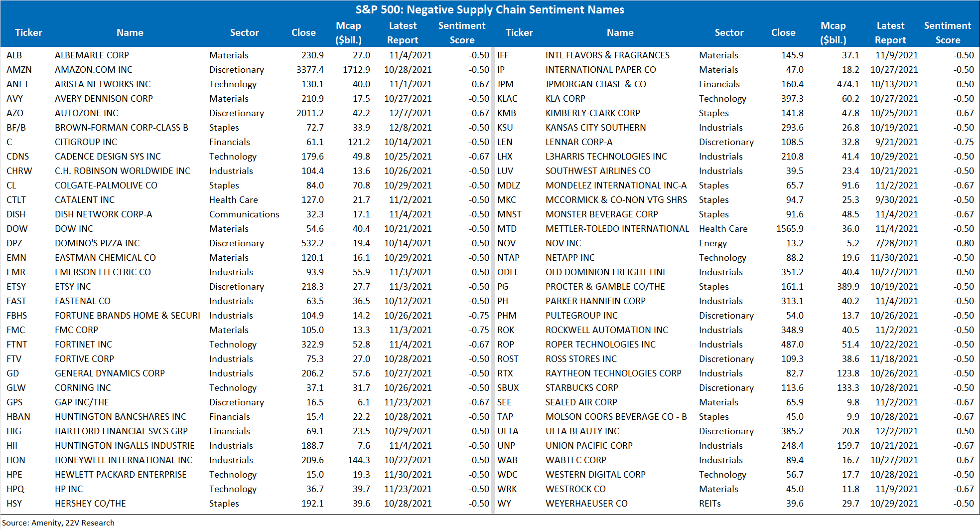Select BROWN-FORMAN CORP-CLASS B cell
980x529 pixels.
[121, 128]
